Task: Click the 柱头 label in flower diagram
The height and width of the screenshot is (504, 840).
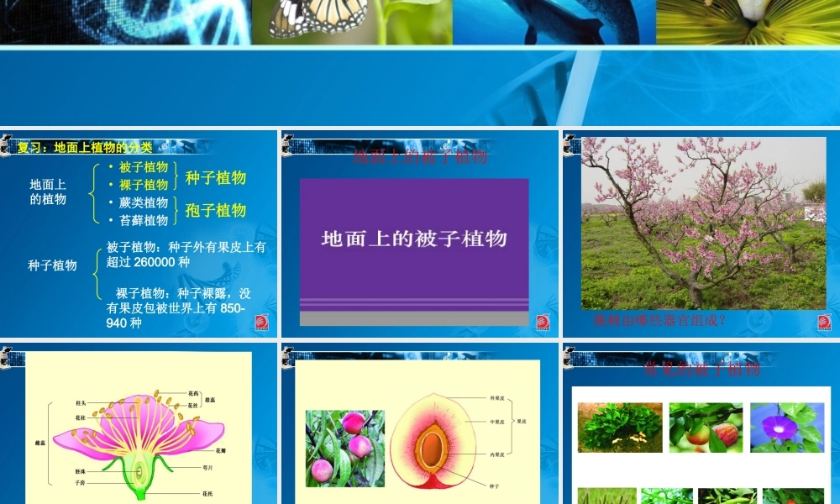Action: (81, 402)
